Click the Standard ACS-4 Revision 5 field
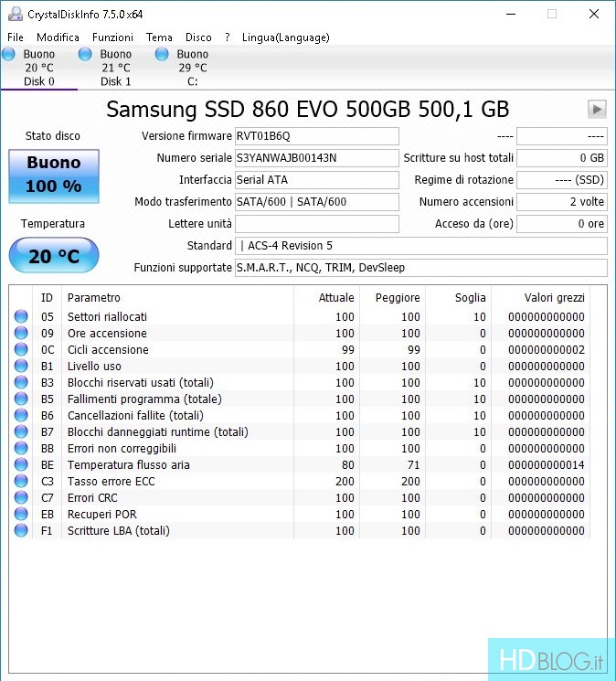This screenshot has width=616, height=681. click(x=421, y=246)
